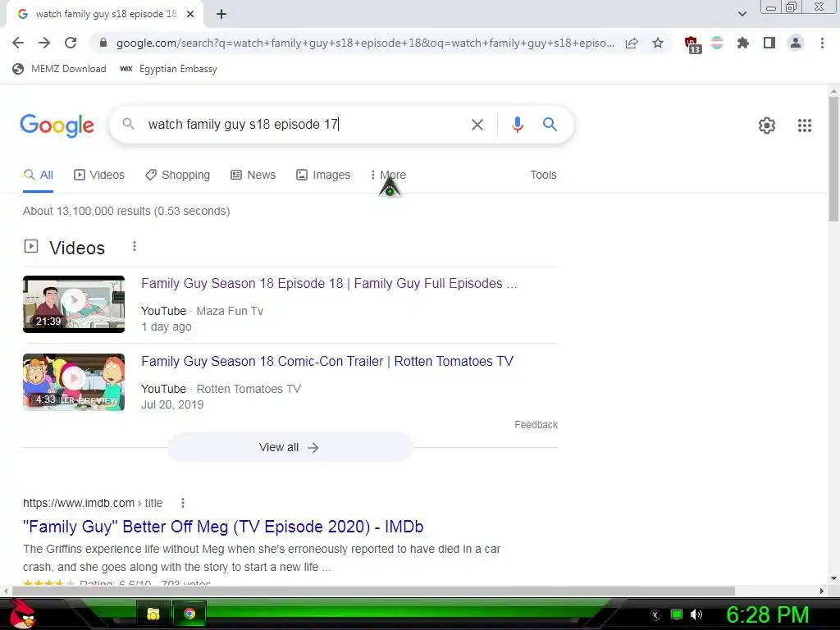Open the Google apps grid
The image size is (840, 630).
[x=804, y=126]
